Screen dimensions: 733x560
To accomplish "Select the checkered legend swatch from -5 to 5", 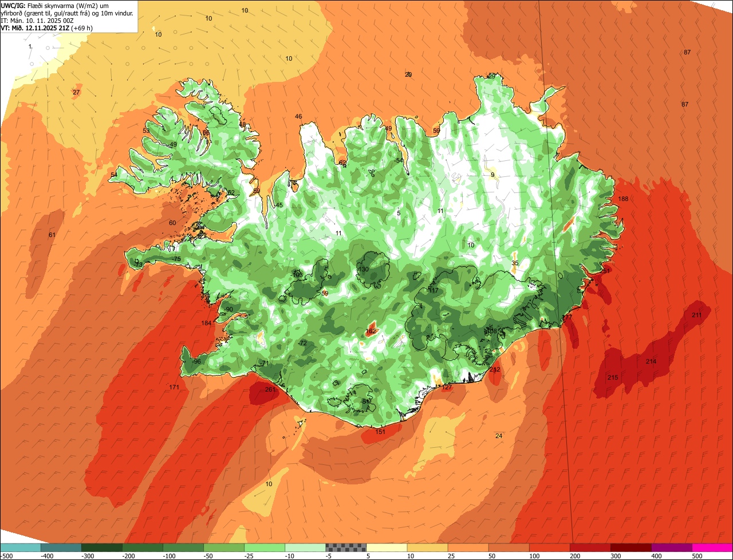I will click(346, 547).
